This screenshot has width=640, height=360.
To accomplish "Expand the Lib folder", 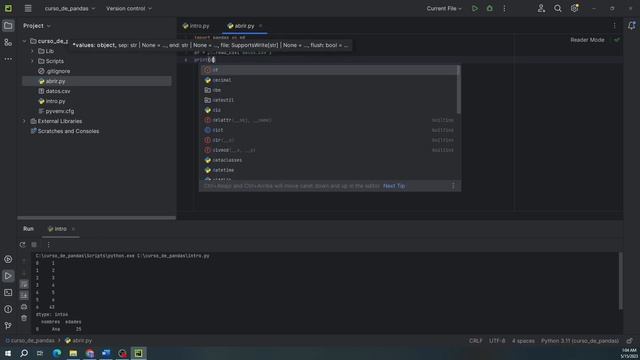I will coord(32,51).
